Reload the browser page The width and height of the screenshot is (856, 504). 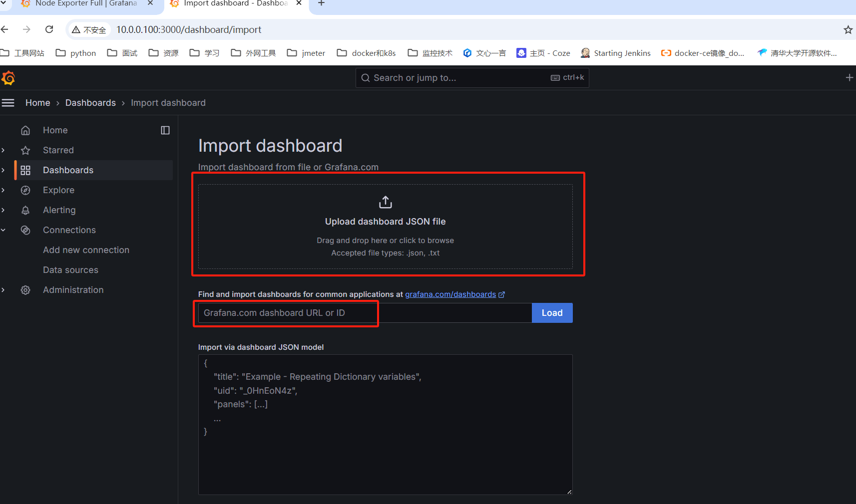[x=49, y=29]
